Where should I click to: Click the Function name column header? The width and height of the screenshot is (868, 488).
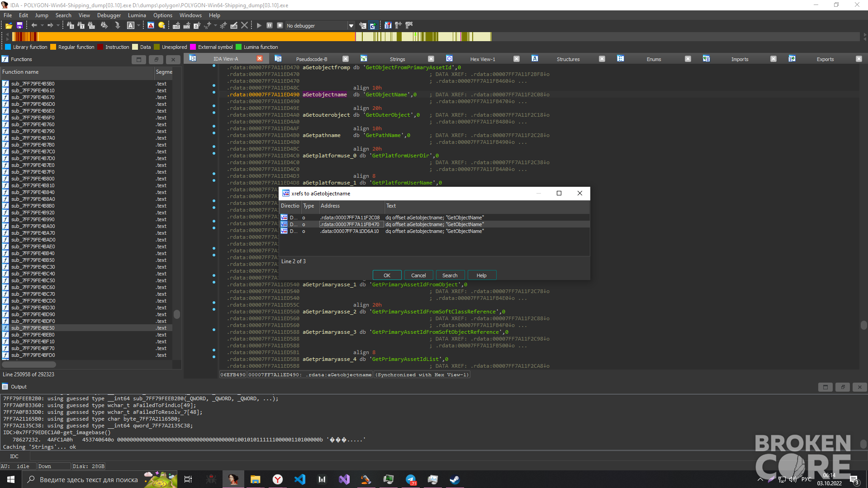click(77, 72)
